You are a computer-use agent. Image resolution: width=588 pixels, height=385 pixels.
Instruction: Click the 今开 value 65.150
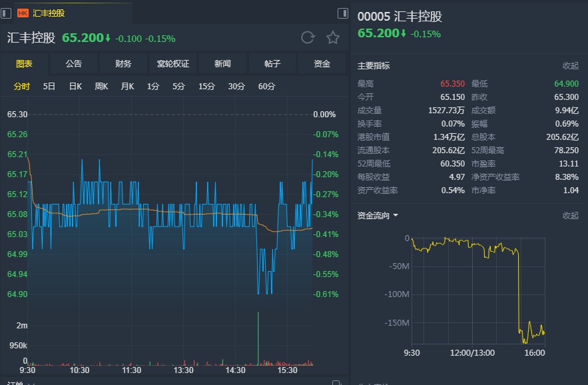click(x=452, y=97)
